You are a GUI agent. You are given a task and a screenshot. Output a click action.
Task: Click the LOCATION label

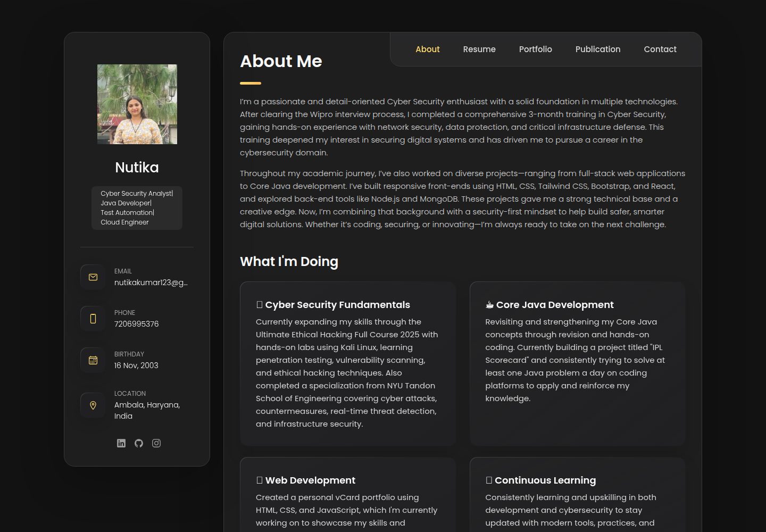point(130,394)
